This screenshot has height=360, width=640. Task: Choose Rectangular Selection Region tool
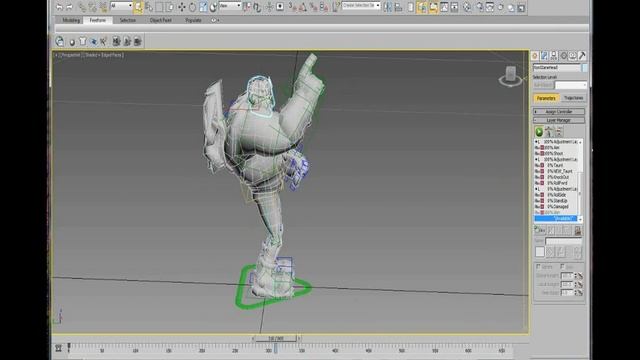pyautogui.click(x=159, y=7)
